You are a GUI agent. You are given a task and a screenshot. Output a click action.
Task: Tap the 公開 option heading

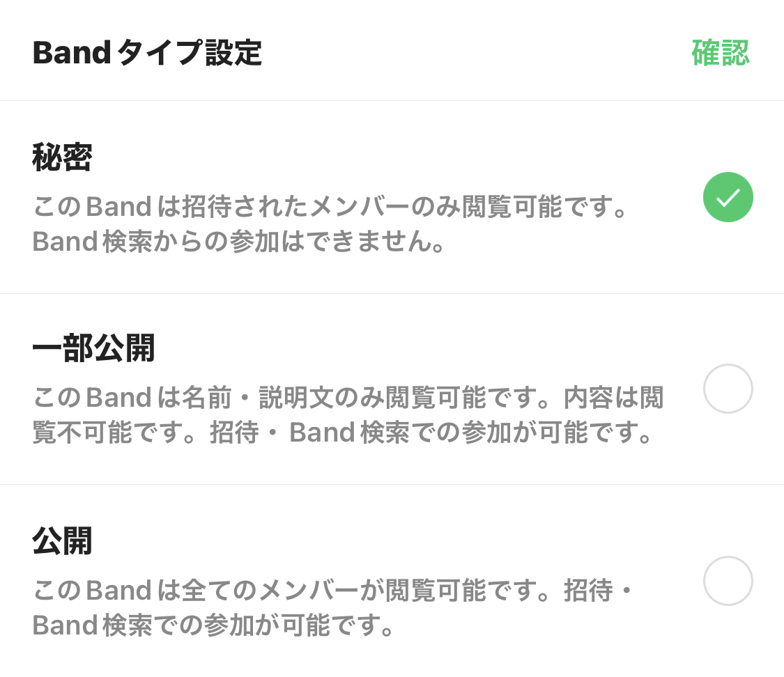coord(62,540)
